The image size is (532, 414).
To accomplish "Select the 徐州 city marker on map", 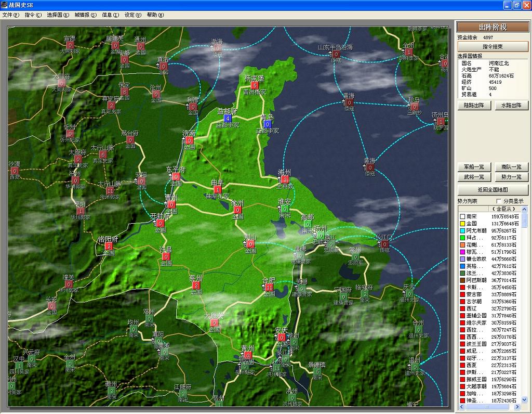I will (237, 210).
